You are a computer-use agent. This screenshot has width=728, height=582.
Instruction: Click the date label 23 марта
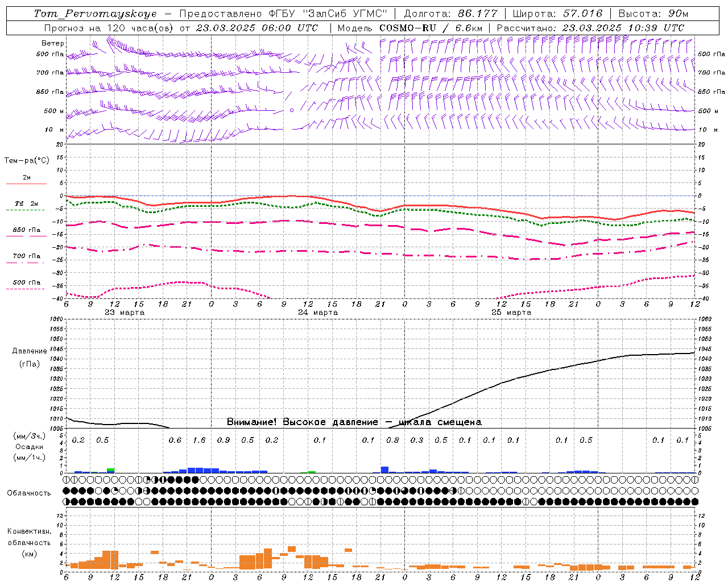[125, 313]
